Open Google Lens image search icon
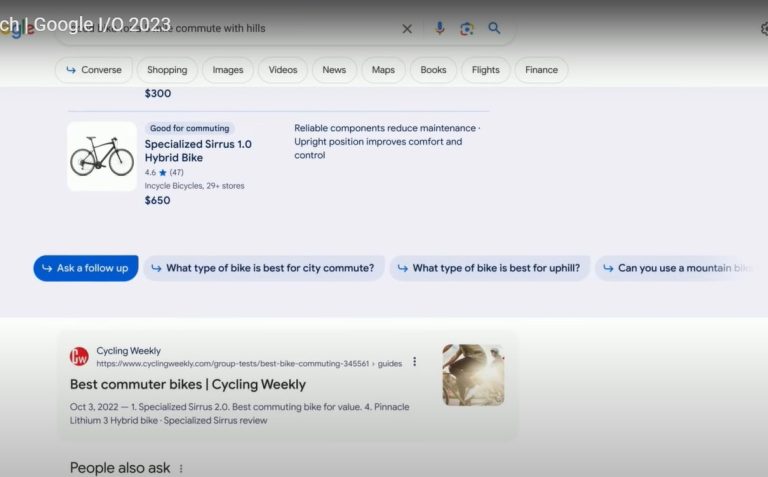The width and height of the screenshot is (768, 477). pyautogui.click(x=467, y=29)
